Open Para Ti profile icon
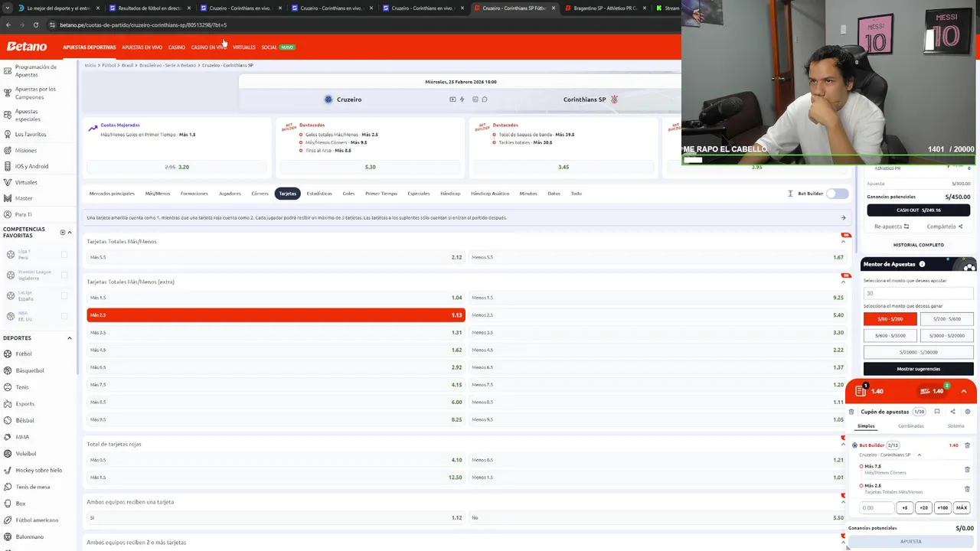The height and width of the screenshot is (551, 980). click(x=7, y=215)
